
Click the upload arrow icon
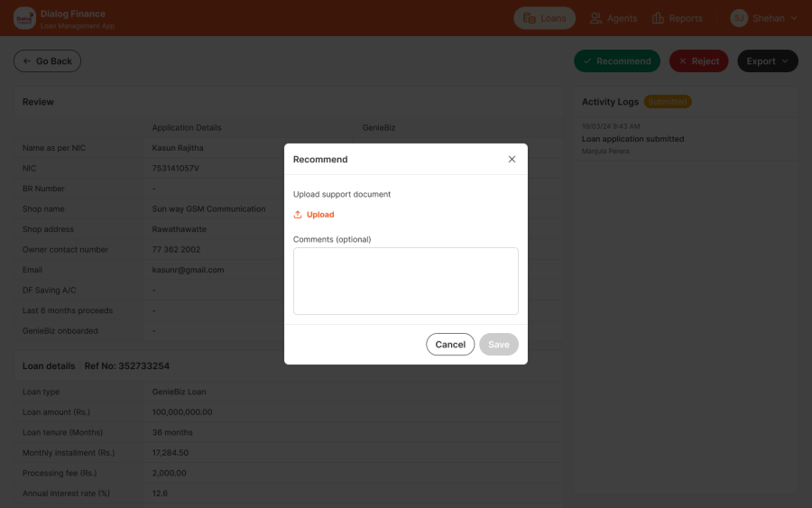tap(298, 215)
